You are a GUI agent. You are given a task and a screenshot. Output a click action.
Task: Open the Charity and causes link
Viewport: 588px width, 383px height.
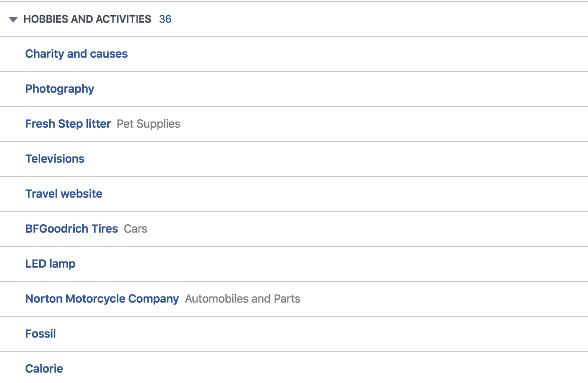tap(77, 54)
